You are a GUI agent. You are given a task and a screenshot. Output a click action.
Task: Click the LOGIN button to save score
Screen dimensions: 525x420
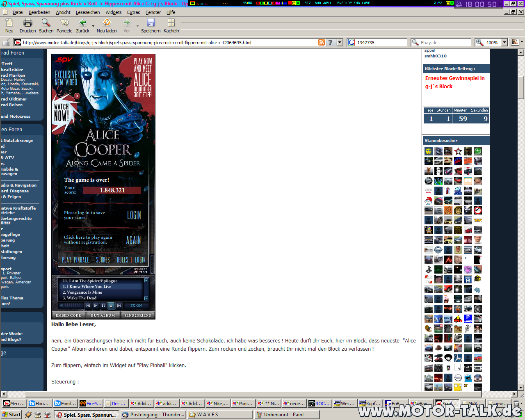point(134,215)
